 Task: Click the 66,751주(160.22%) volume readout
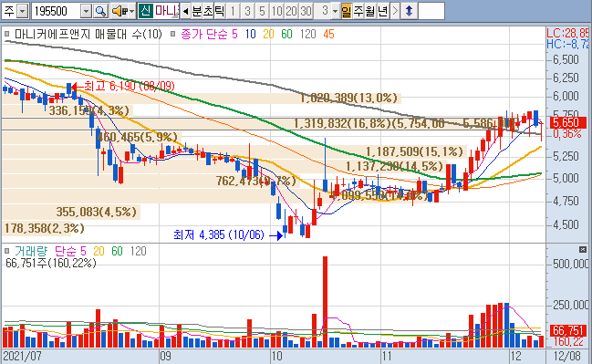(51, 263)
